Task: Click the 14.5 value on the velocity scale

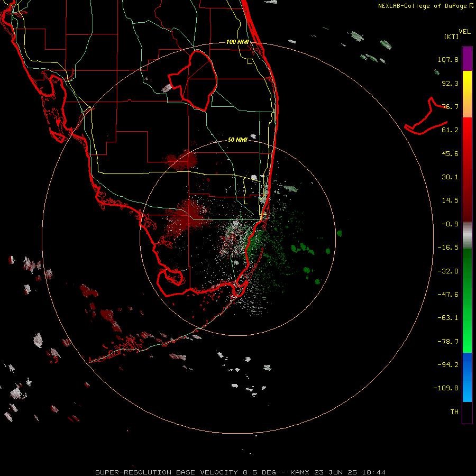Action: [450, 200]
